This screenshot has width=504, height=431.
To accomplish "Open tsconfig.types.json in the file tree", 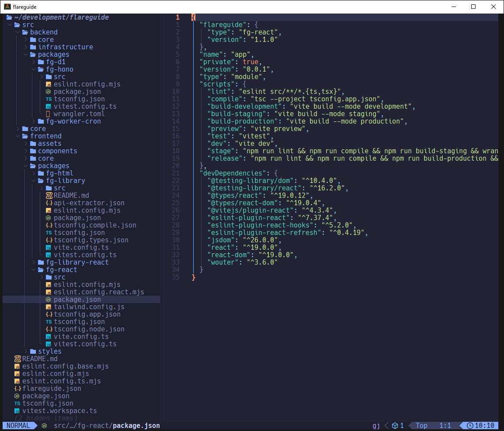I will tap(91, 240).
